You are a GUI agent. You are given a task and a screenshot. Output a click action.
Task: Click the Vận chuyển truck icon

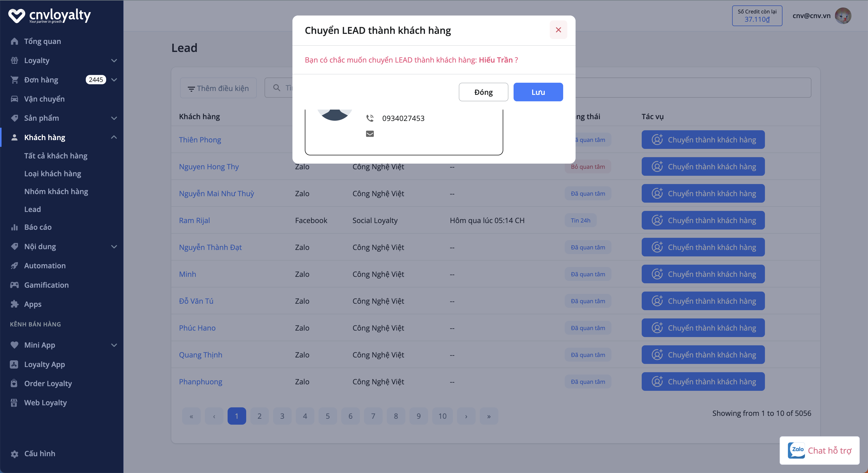coord(14,99)
